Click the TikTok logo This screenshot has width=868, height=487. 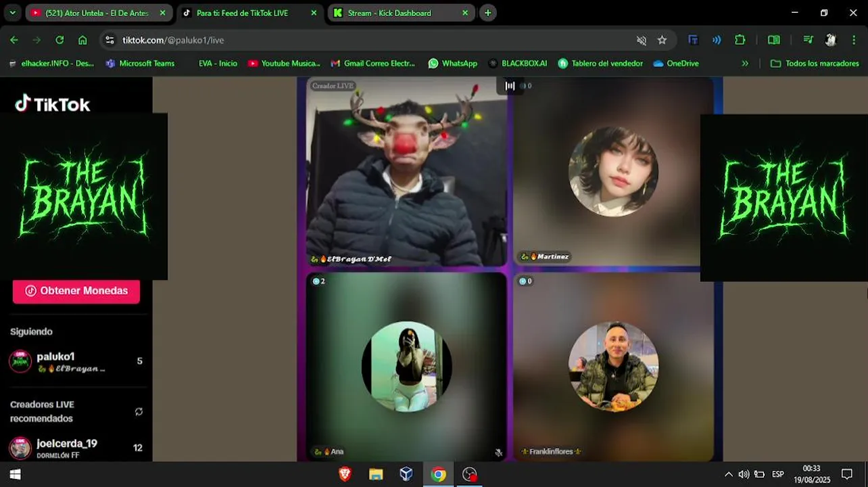[53, 104]
